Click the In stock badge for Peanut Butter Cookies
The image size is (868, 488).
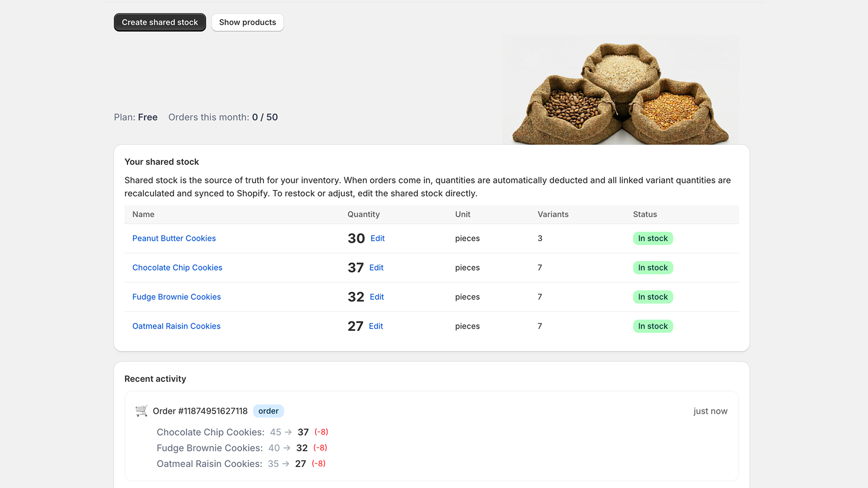tap(653, 238)
